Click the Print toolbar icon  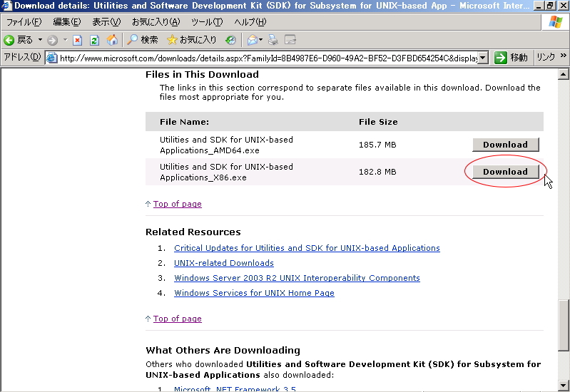pos(273,40)
